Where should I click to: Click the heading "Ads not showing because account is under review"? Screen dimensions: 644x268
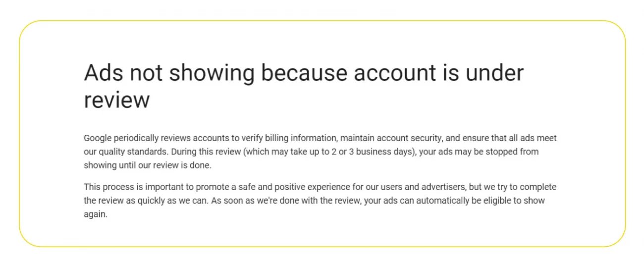pyautogui.click(x=304, y=86)
